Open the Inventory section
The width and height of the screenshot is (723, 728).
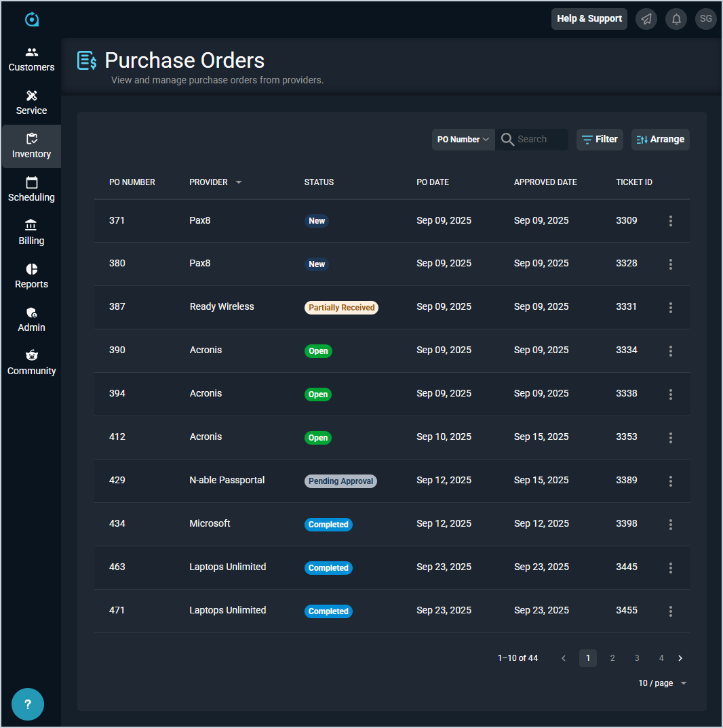click(x=31, y=146)
